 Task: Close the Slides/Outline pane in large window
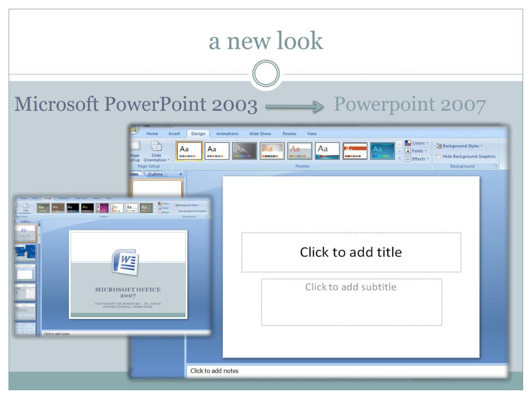point(181,174)
